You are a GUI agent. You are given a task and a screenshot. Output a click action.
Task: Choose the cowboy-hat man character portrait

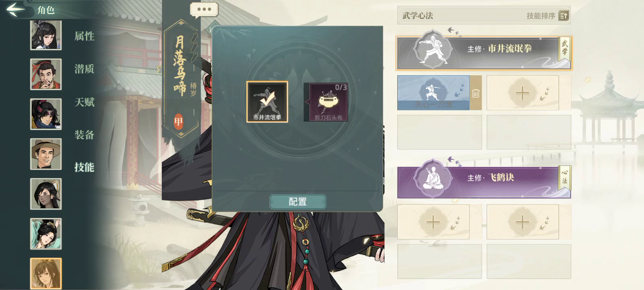tap(46, 154)
